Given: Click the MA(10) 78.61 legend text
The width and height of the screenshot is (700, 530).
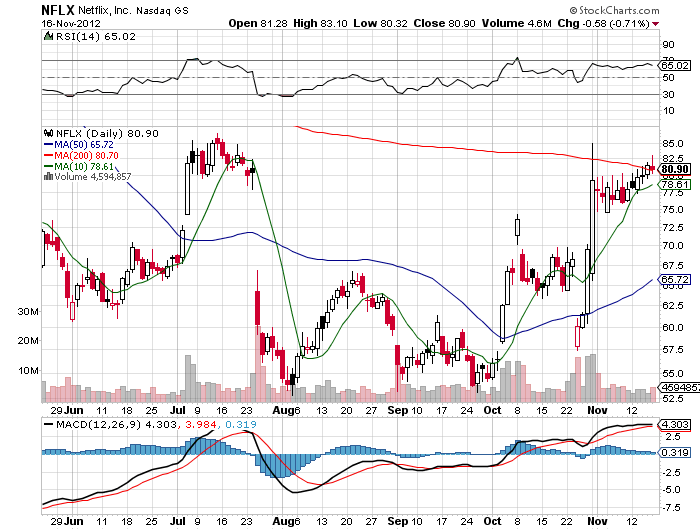Looking at the screenshot, I should pos(83,167).
